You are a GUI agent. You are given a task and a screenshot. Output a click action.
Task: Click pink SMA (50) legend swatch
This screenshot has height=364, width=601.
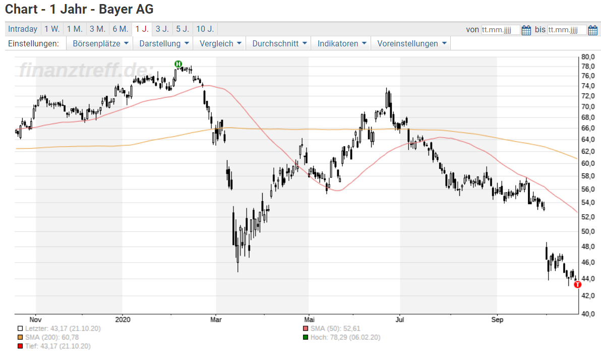pyautogui.click(x=306, y=328)
